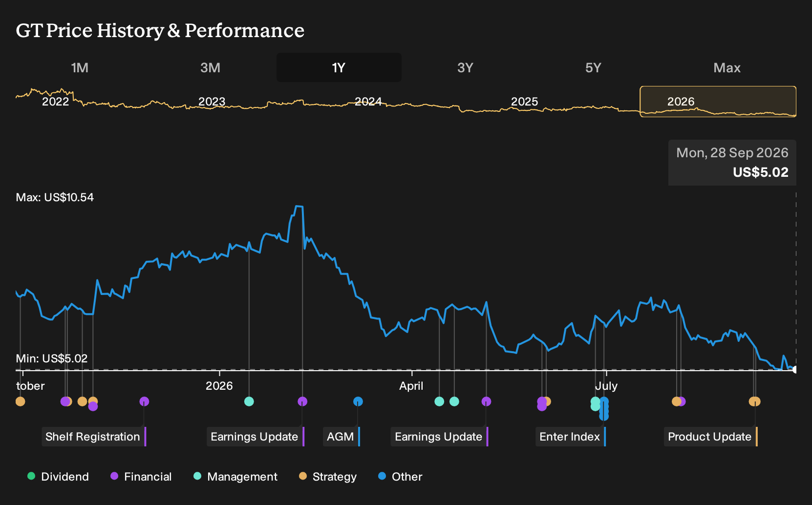Image resolution: width=812 pixels, height=505 pixels.
Task: Click the US$5.02 price in the date tooltip
Action: coord(761,172)
